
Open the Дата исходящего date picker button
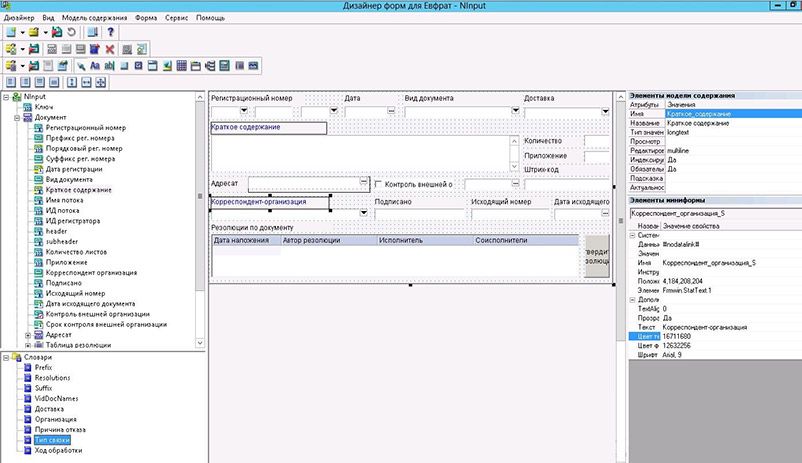pyautogui.click(x=605, y=212)
